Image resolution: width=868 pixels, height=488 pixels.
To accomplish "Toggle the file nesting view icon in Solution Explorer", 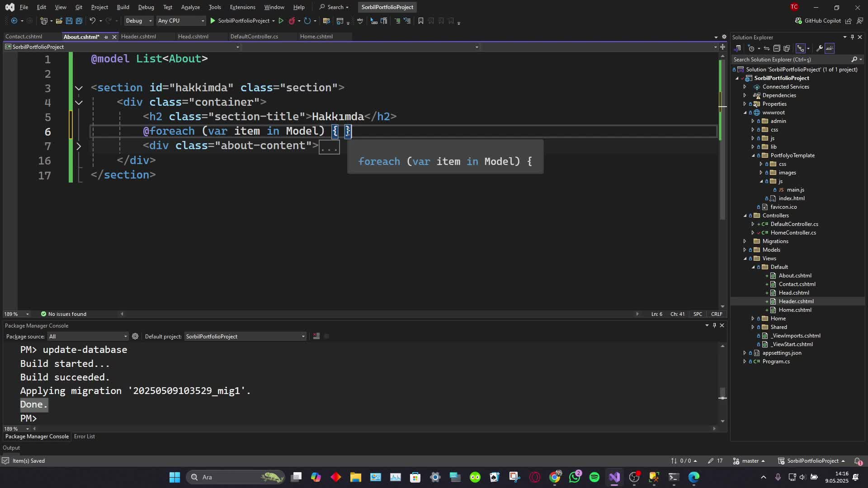I will click(x=801, y=48).
